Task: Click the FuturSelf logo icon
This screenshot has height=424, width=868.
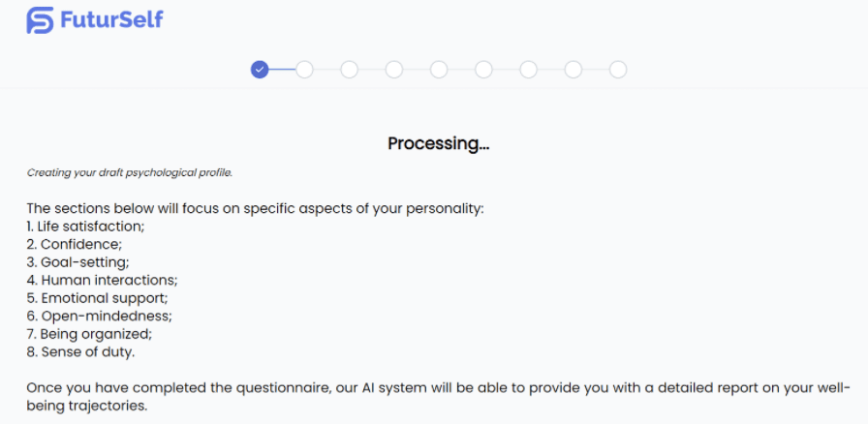Action: 41,20
